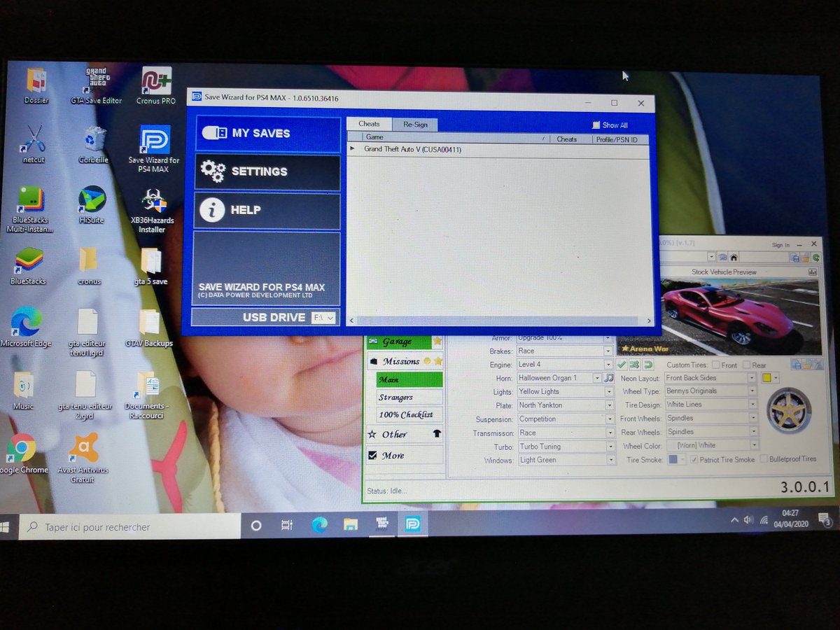Open the HiSuite desktop icon
This screenshot has width=840, height=630.
pos(92,204)
